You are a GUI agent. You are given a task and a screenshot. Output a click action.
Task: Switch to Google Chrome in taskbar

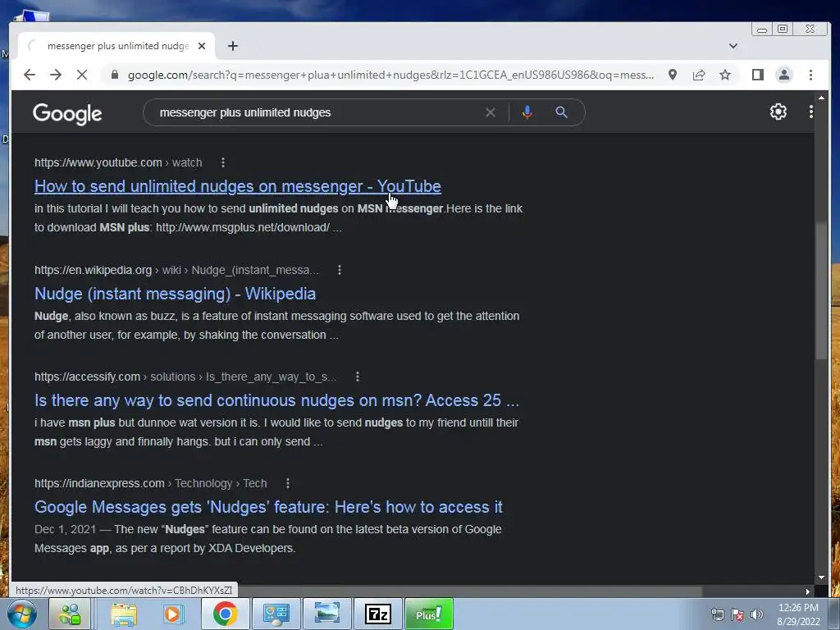click(225, 614)
